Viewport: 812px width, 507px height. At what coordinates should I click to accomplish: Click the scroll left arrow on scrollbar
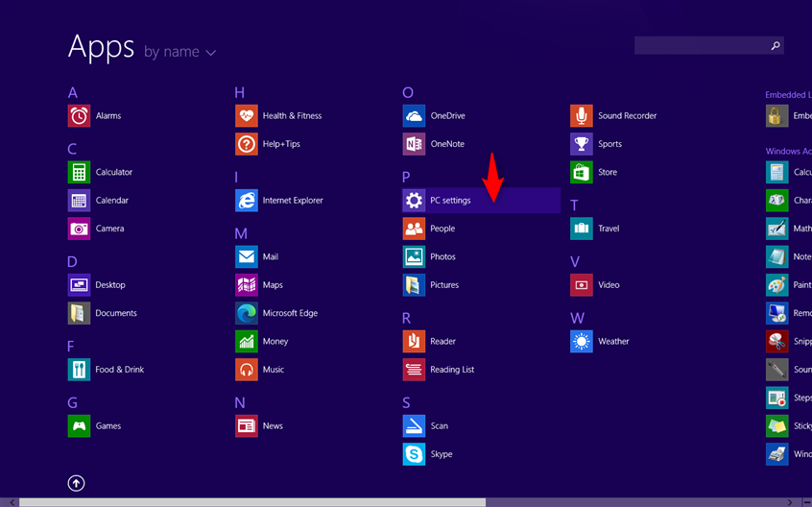[12, 502]
